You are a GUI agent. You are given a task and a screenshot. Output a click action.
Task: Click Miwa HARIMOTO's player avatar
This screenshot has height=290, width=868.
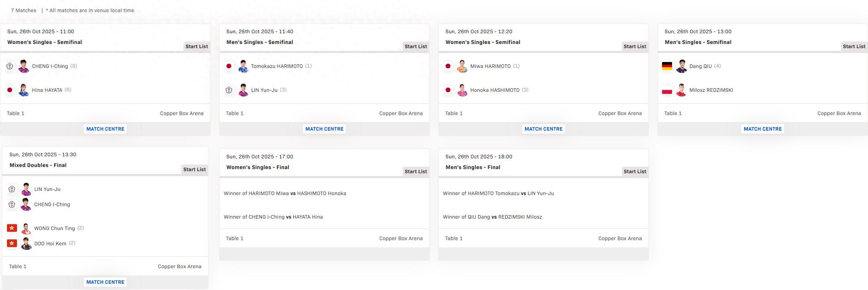pyautogui.click(x=462, y=66)
